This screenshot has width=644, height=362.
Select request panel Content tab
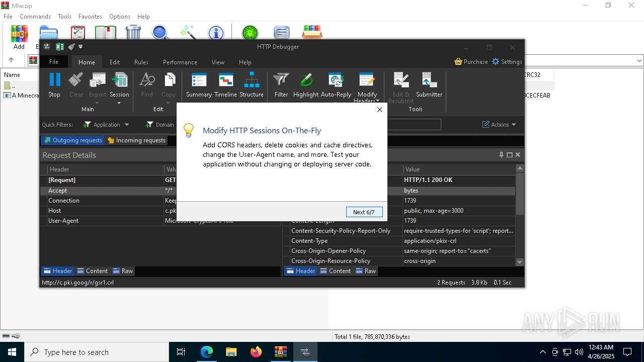tap(92, 271)
